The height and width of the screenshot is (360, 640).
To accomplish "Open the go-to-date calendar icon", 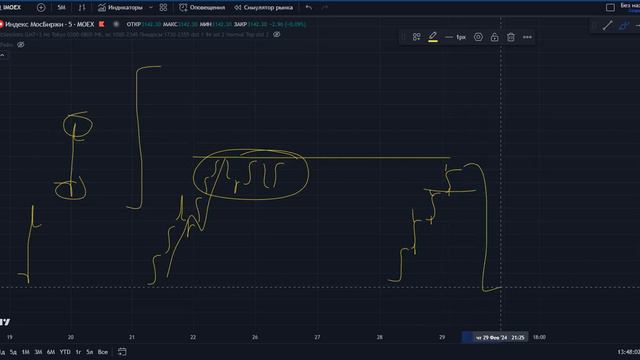I will tap(122, 352).
